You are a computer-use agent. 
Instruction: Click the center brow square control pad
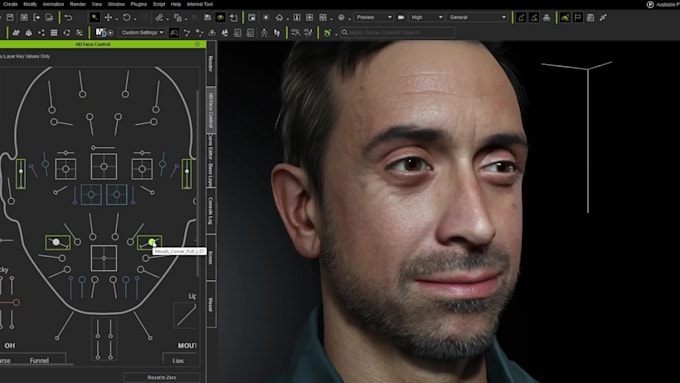[x=104, y=167]
